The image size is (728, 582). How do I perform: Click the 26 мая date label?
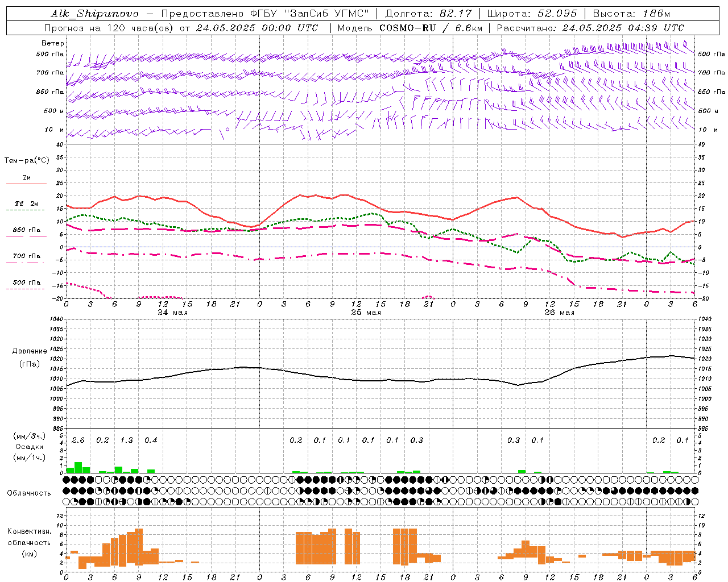[560, 313]
